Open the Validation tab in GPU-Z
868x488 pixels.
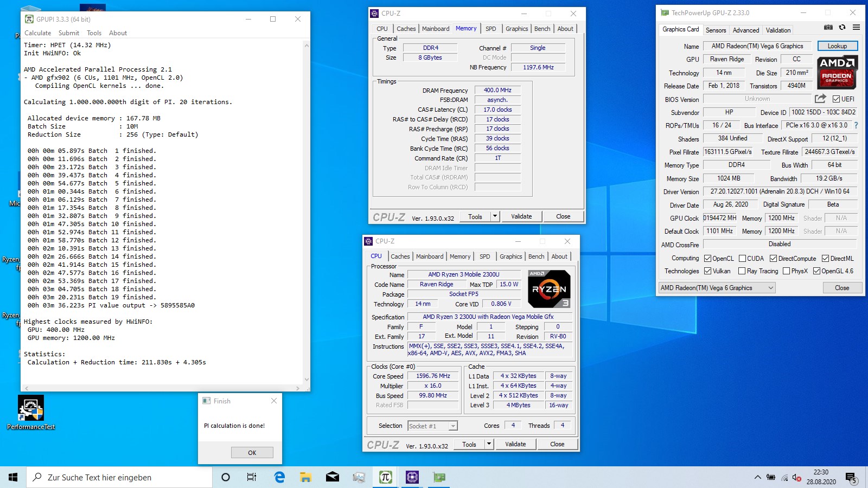778,30
